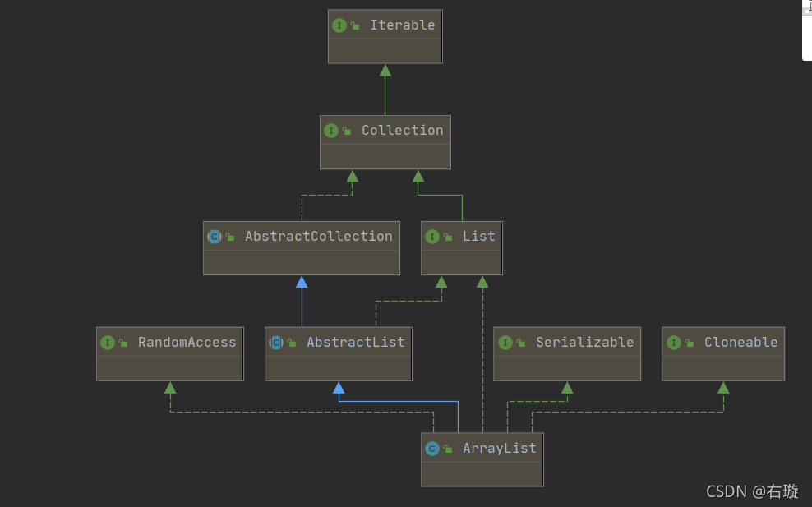Click the interface icon next to RandomAccess
Image resolution: width=812 pixels, height=507 pixels.
pos(108,342)
